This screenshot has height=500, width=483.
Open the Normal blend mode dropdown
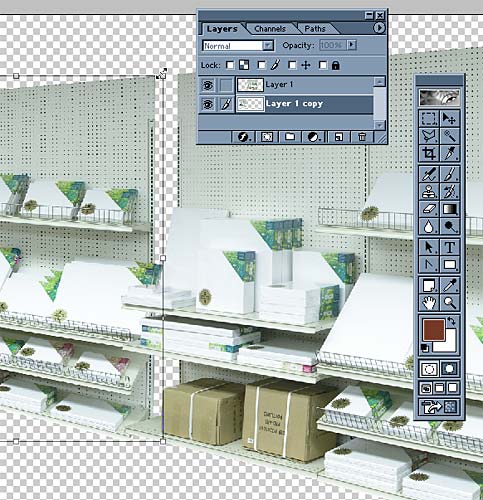(x=238, y=46)
